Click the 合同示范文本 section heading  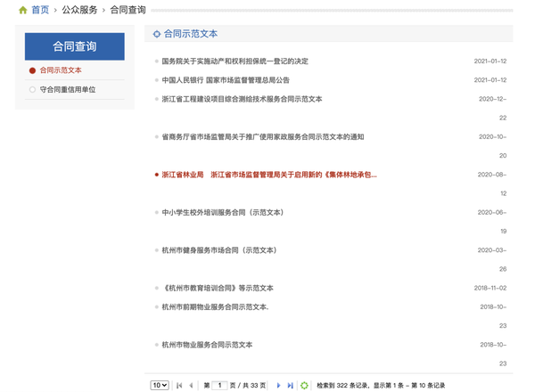(x=191, y=34)
